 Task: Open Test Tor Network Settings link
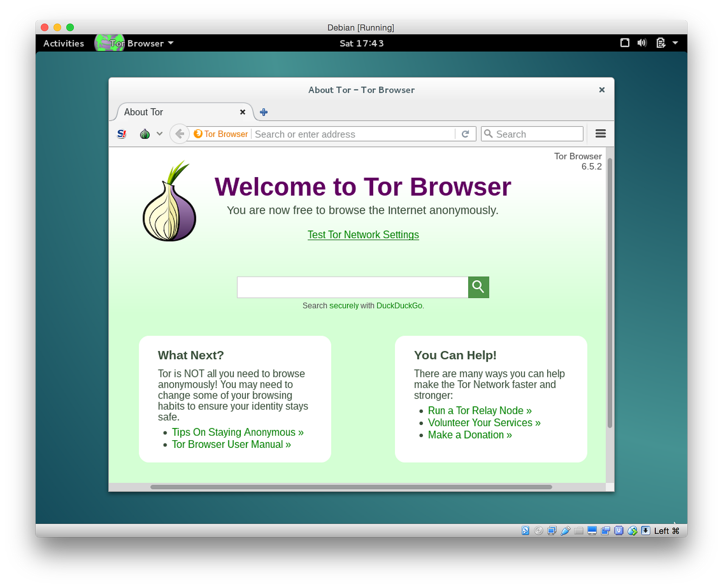coord(363,235)
